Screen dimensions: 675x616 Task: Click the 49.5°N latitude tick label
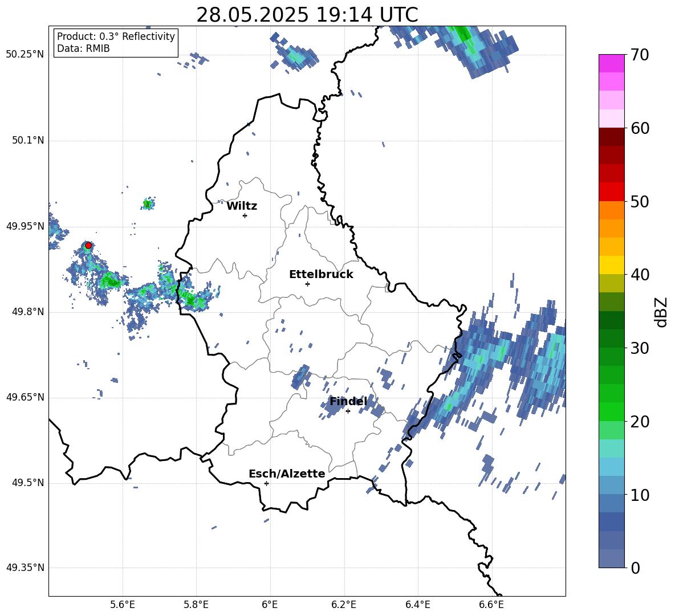point(28,483)
